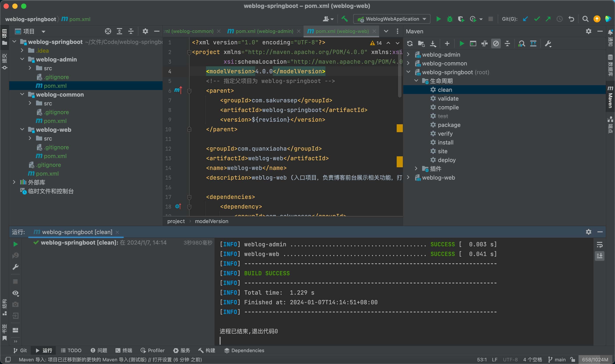Collapse the weblog-common folder in the project tree

(x=22, y=94)
